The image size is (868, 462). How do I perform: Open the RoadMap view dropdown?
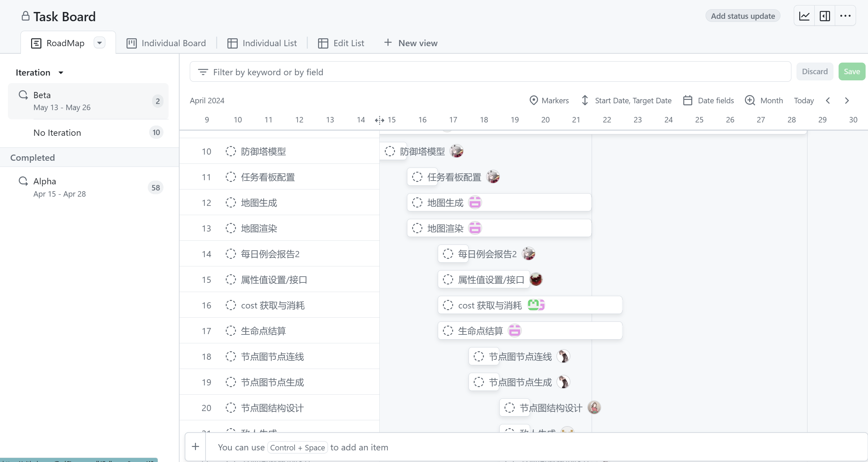(100, 42)
